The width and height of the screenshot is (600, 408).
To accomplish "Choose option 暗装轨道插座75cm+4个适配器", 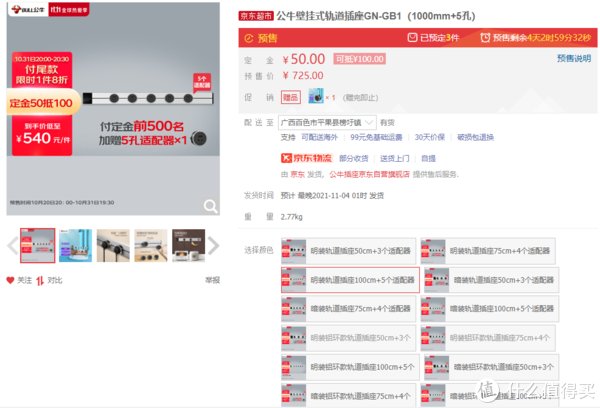I will point(349,308).
